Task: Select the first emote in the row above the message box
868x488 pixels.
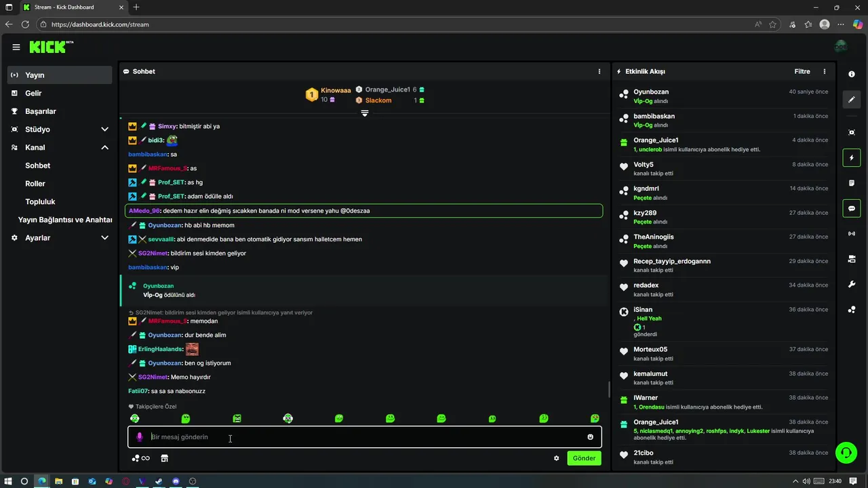Action: [134, 419]
